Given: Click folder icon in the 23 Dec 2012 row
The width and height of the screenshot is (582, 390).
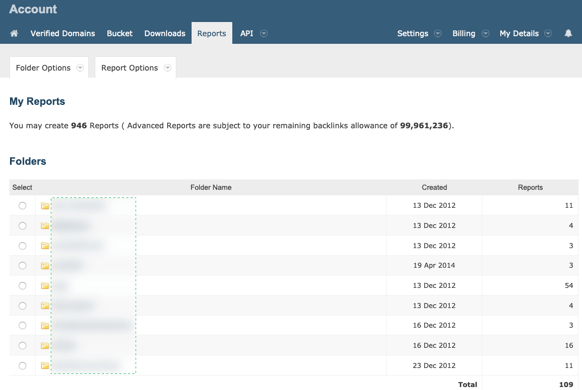Looking at the screenshot, I should point(45,366).
